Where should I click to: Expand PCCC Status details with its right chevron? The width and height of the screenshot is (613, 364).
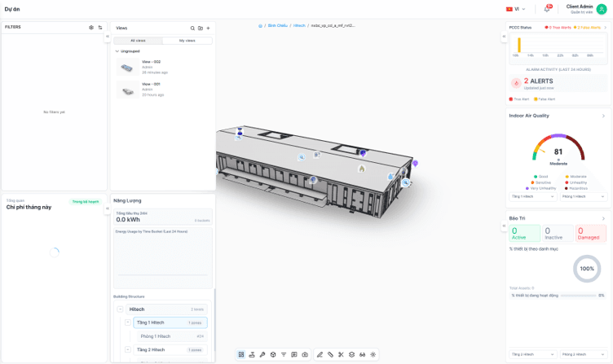(x=605, y=28)
